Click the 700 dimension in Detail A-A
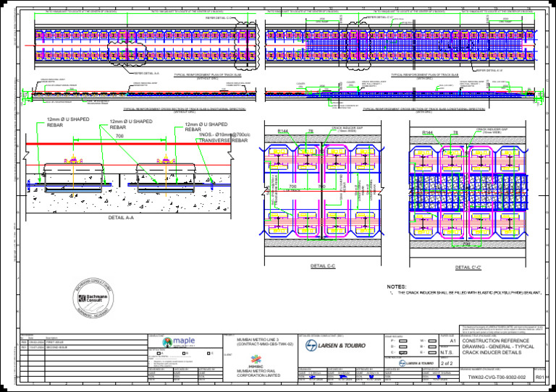Screen dimensions: 556x392 tap(119, 136)
